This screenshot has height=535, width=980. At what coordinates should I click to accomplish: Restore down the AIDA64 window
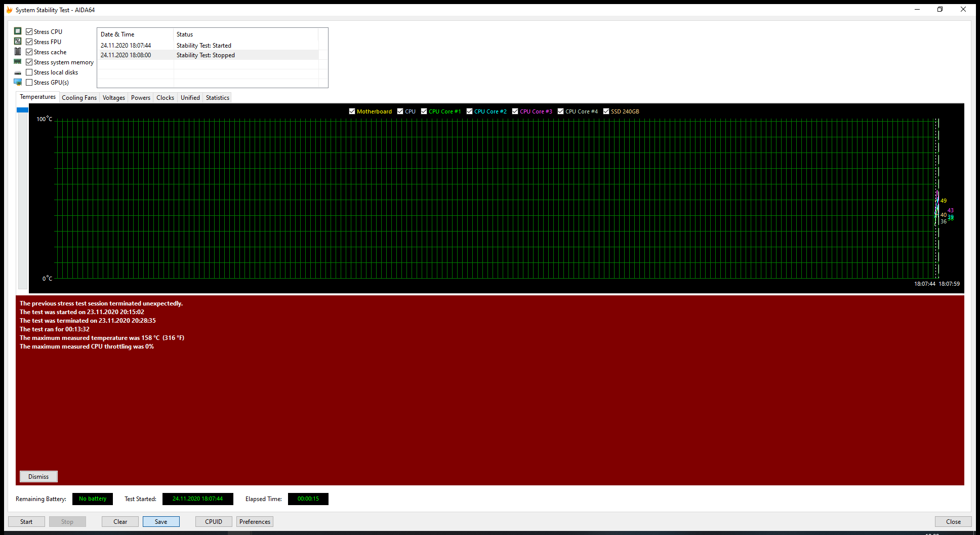coord(940,10)
